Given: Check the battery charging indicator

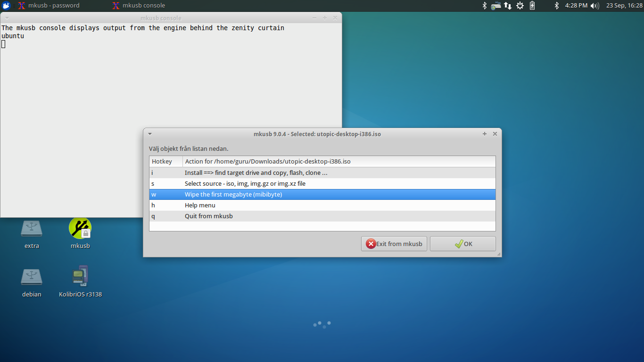Looking at the screenshot, I should [x=532, y=6].
